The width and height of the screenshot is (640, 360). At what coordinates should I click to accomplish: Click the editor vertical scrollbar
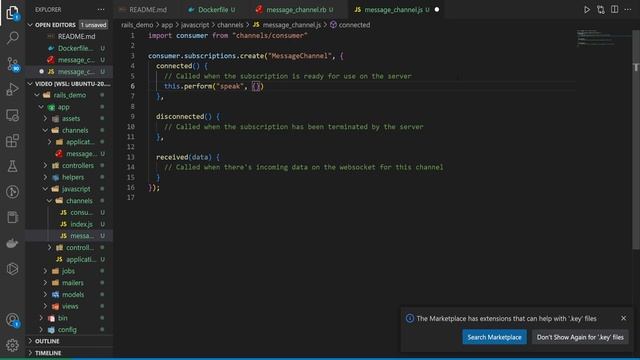636,139
